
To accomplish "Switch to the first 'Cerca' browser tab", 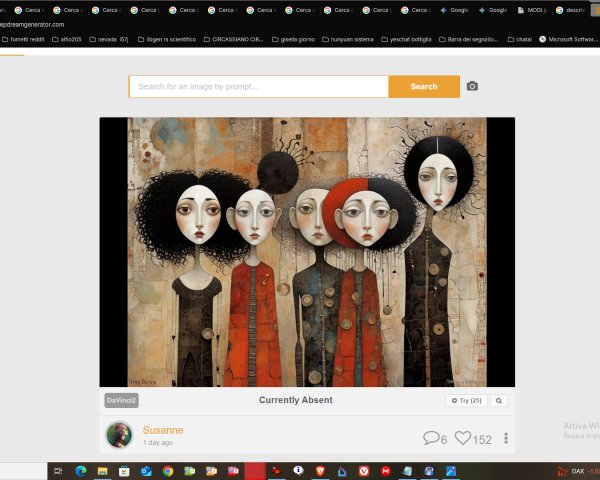I will pos(28,9).
